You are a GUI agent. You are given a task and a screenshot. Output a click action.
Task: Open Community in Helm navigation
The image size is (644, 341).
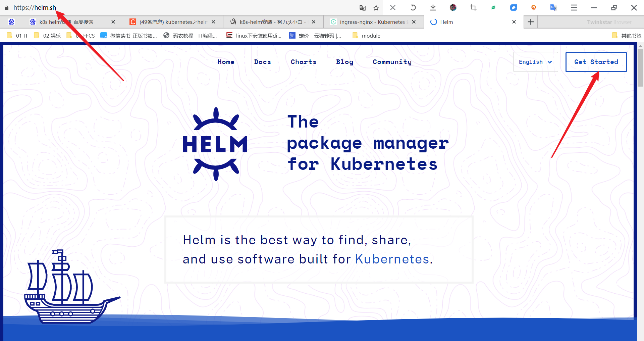click(x=392, y=62)
